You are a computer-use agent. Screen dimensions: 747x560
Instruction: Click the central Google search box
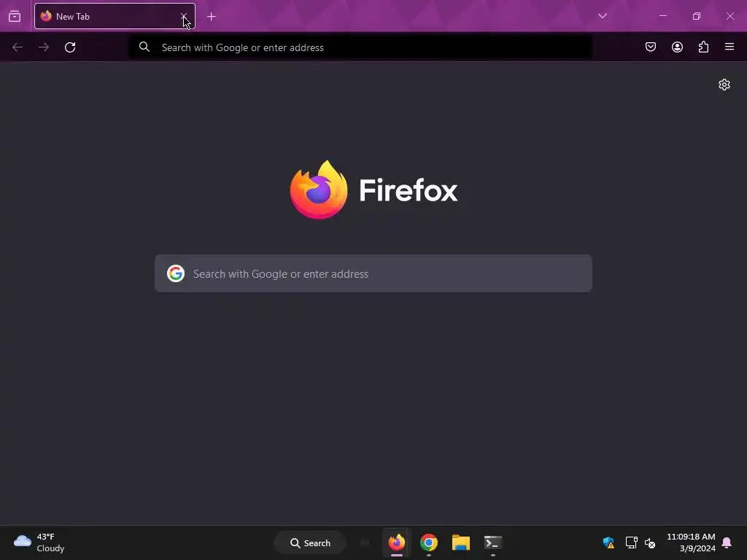point(373,273)
